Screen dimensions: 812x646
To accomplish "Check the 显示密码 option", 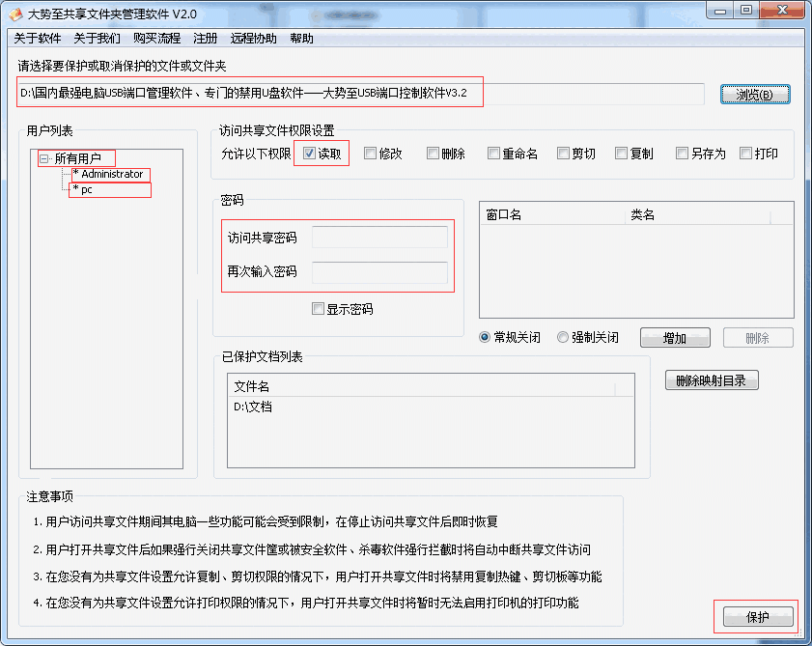I will tap(318, 308).
